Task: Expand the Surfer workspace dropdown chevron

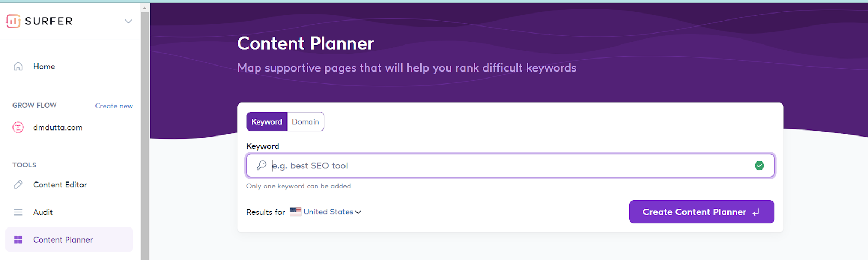Action: click(x=129, y=21)
